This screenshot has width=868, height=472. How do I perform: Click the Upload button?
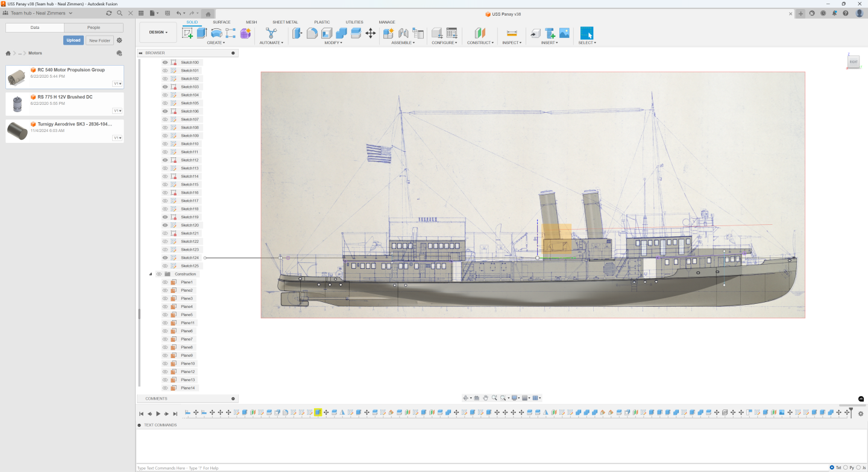(74, 40)
